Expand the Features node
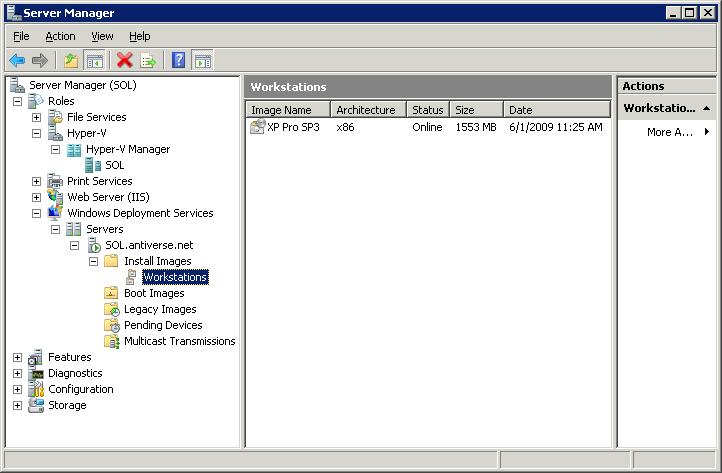 tap(17, 357)
